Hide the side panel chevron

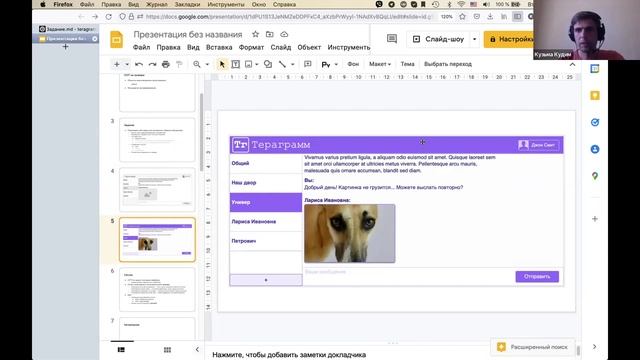click(x=595, y=347)
